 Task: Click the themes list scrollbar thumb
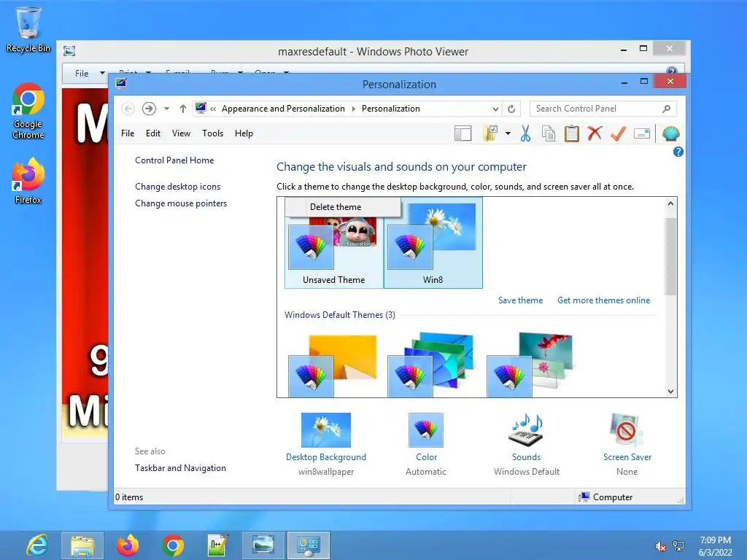coord(670,256)
